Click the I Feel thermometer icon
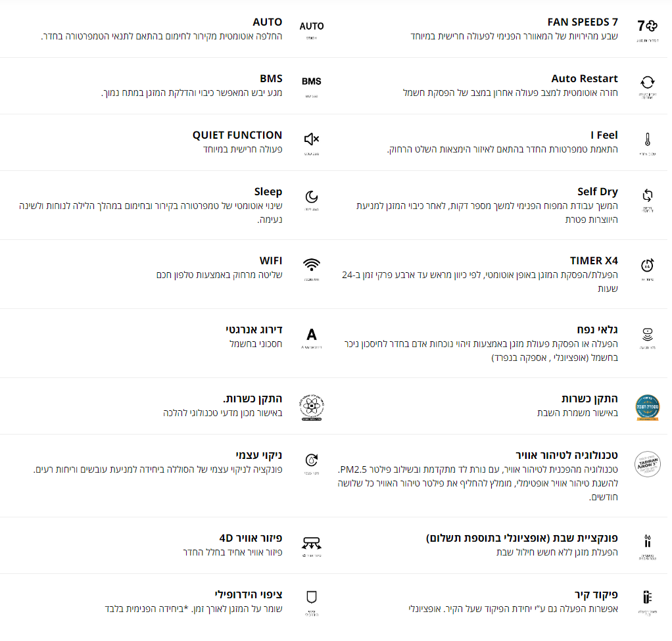672x641 pixels. (x=647, y=139)
